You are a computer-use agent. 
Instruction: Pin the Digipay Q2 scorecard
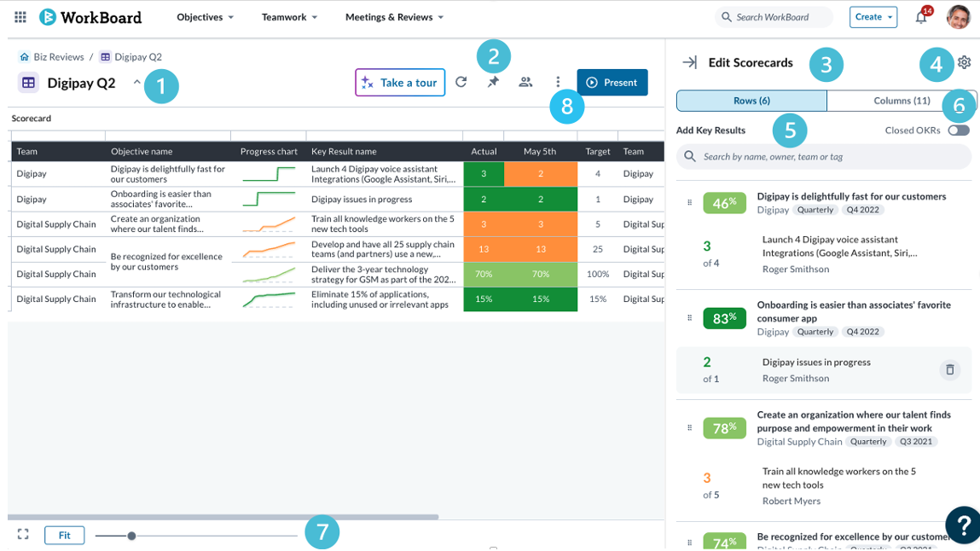(493, 82)
